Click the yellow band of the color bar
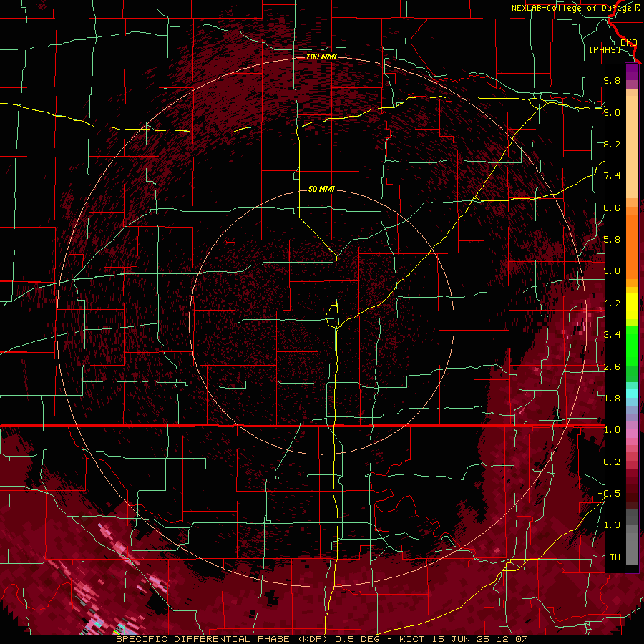This screenshot has height=644, width=644. 632,306
